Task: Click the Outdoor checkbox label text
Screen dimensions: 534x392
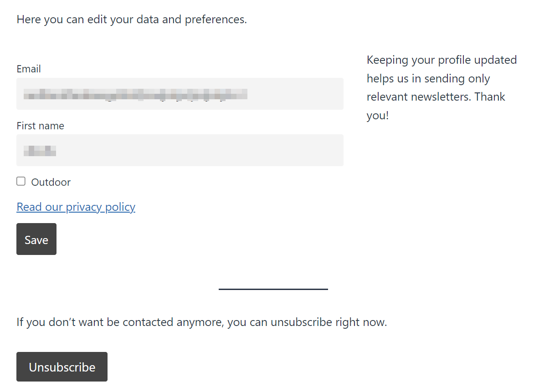Action: pos(51,183)
